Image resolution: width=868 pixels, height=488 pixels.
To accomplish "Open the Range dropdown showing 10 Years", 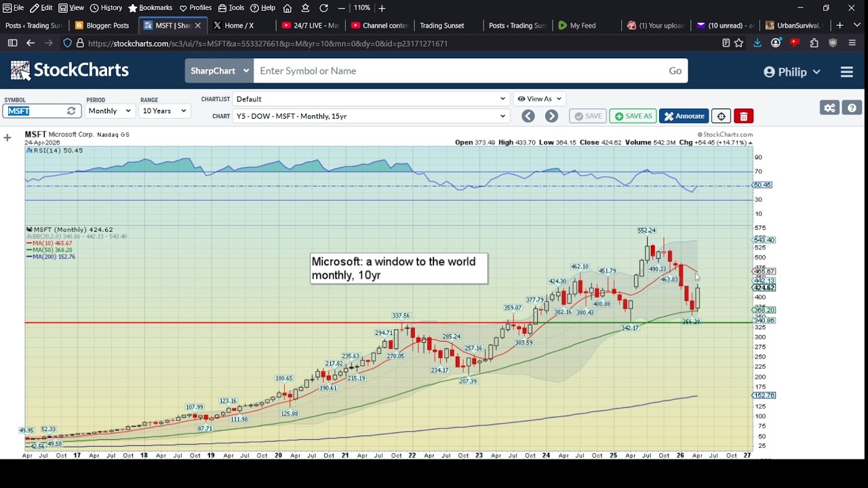I will point(165,110).
